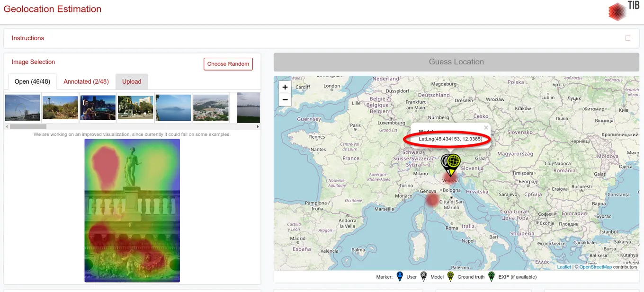The height and width of the screenshot is (292, 644).
Task: Open the Leaflet attribution link
Action: [x=564, y=267]
